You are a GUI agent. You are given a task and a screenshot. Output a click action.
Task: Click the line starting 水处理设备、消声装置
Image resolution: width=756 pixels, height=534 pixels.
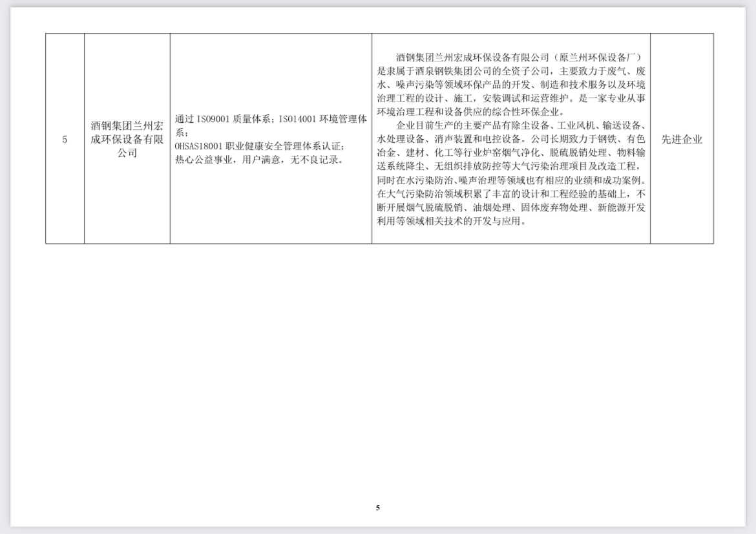[511, 139]
